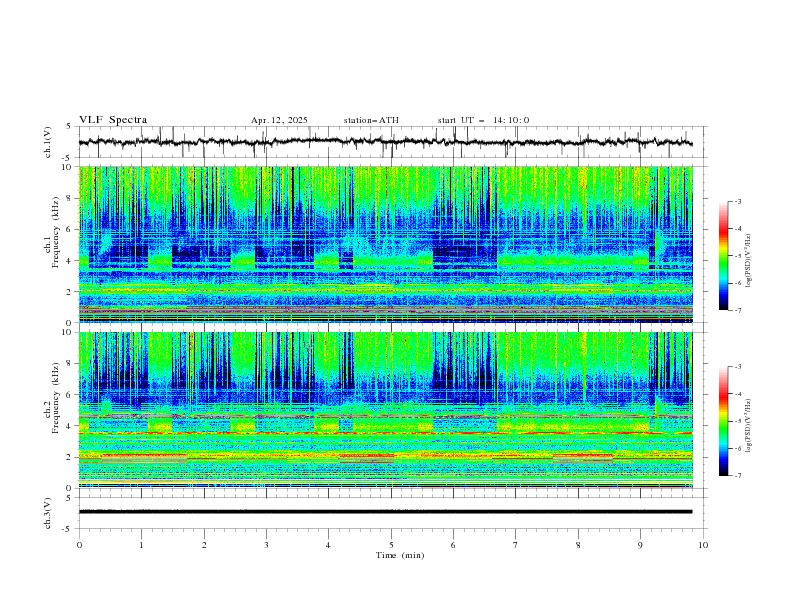Click time-axis tick label "3"
This screenshot has width=792, height=612.
click(x=266, y=545)
